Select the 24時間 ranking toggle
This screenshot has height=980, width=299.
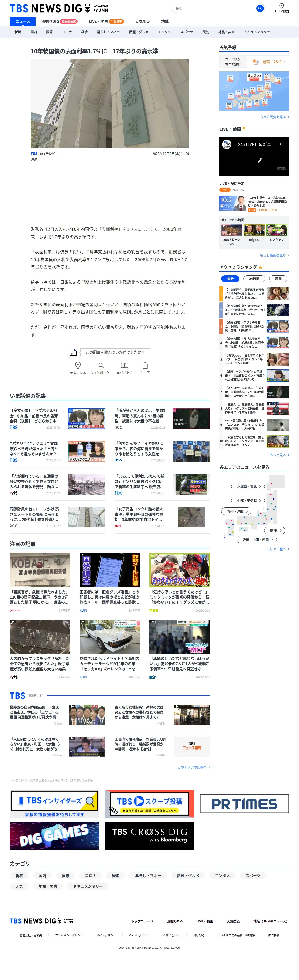coord(254,279)
